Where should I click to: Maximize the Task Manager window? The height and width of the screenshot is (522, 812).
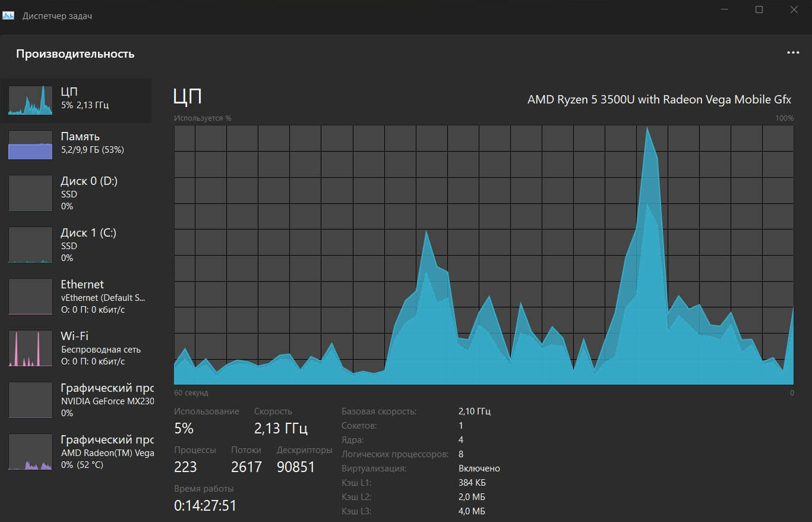[x=759, y=10]
